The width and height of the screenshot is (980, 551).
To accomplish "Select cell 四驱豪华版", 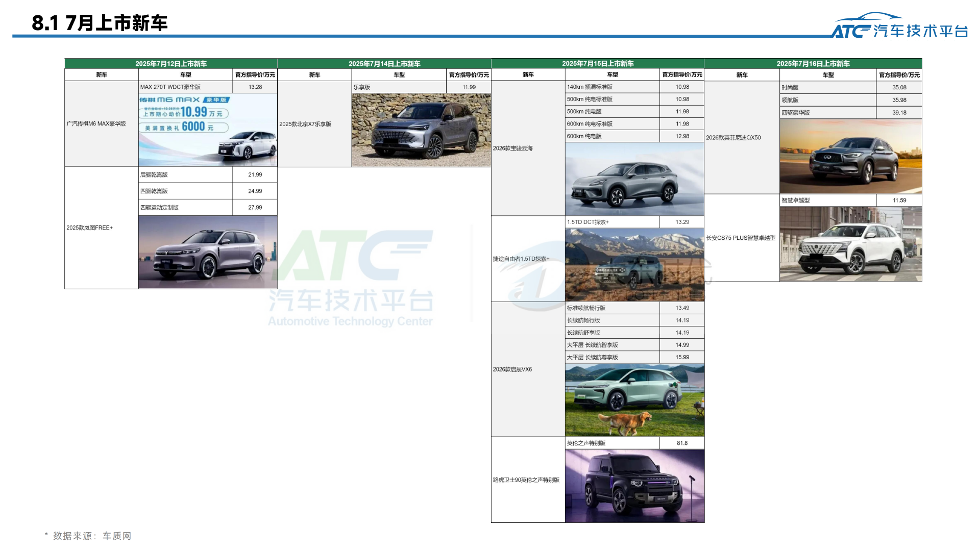I will pos(828,113).
